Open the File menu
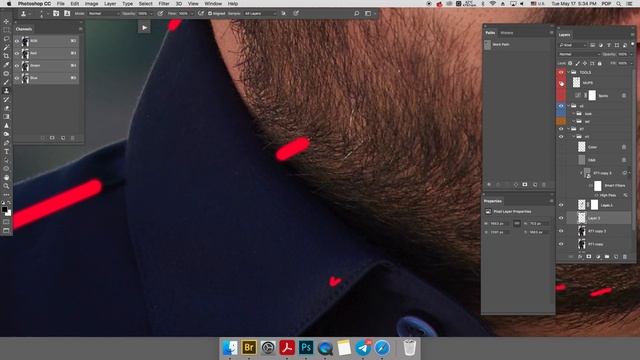 [x=60, y=4]
